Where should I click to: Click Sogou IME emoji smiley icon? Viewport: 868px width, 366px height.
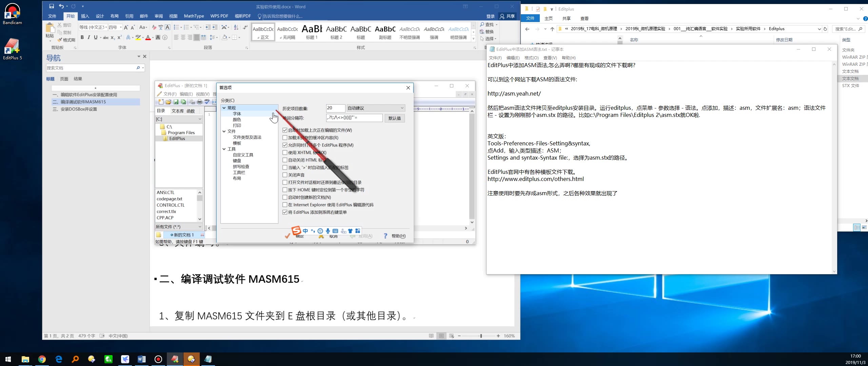(x=320, y=231)
